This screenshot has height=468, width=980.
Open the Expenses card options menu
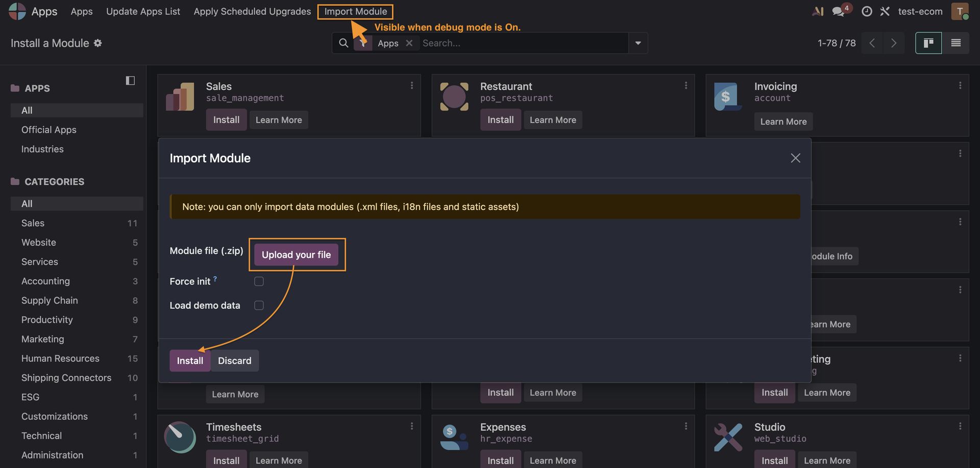click(686, 426)
